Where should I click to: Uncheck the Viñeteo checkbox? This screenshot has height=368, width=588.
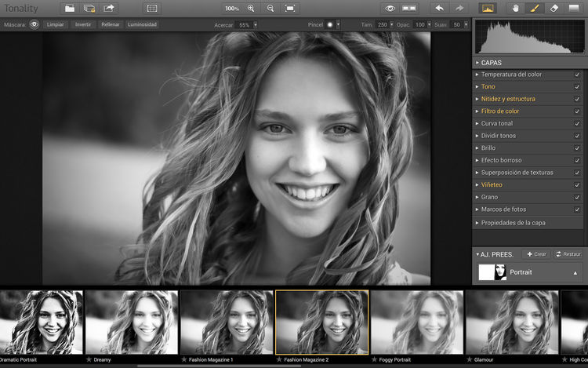[577, 185]
